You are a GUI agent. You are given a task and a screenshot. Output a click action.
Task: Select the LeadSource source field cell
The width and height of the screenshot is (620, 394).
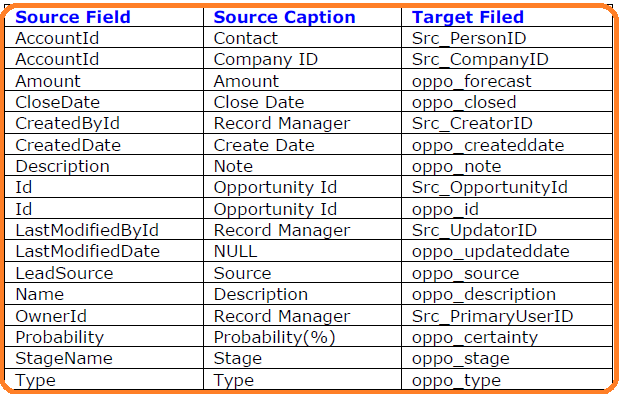(x=104, y=273)
